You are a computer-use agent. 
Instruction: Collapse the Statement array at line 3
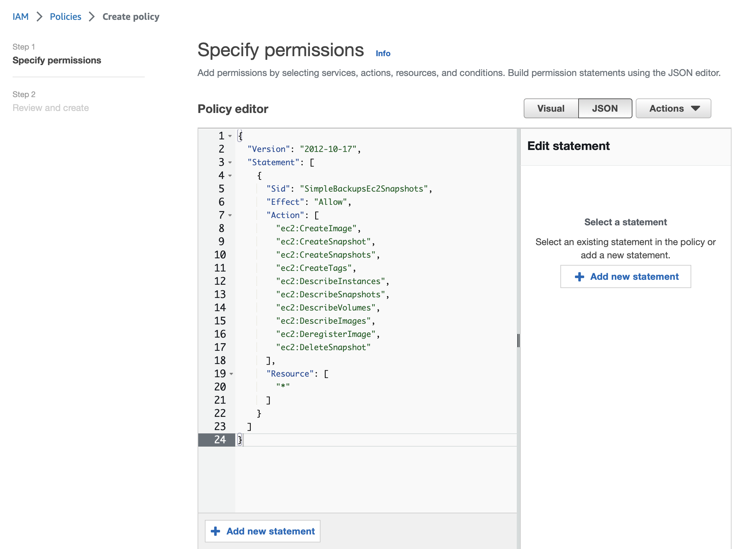[230, 163]
